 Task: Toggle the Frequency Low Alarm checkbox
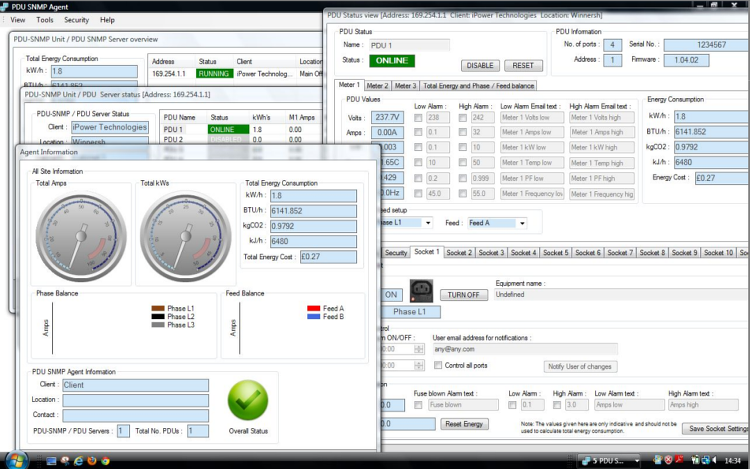pyautogui.click(x=418, y=194)
